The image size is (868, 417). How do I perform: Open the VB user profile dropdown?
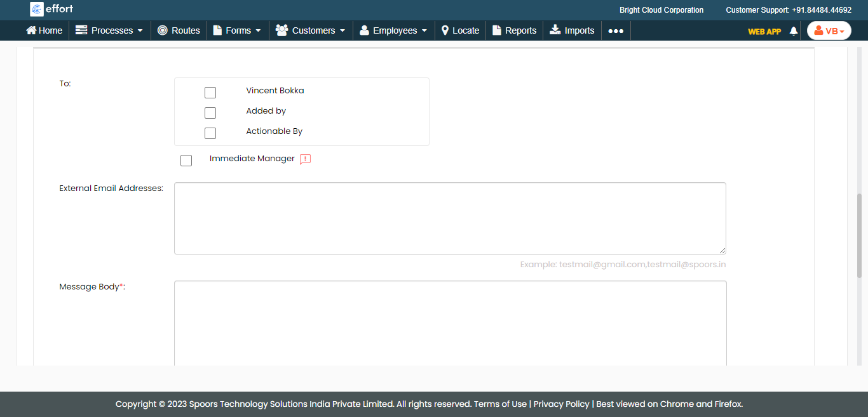coord(829,31)
